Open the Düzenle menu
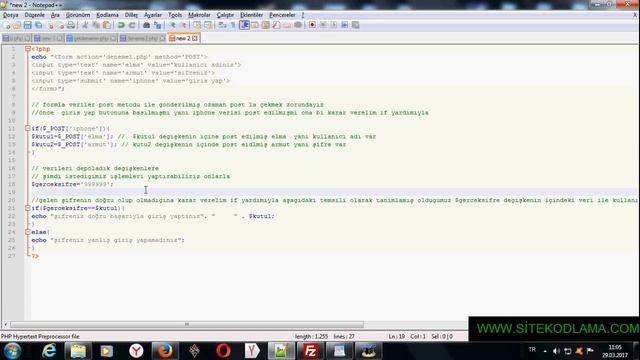The width and height of the screenshot is (640, 360). tap(35, 15)
